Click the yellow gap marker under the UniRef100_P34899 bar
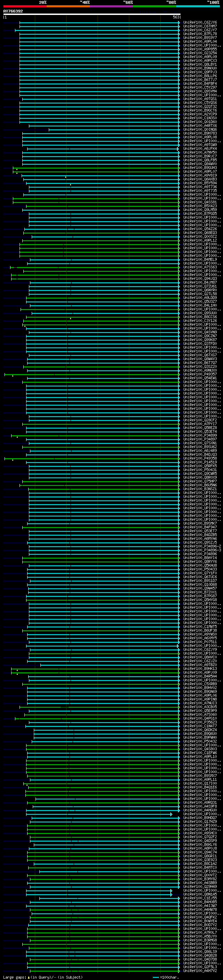Screen dimensions: 223x980 [17, 437]
